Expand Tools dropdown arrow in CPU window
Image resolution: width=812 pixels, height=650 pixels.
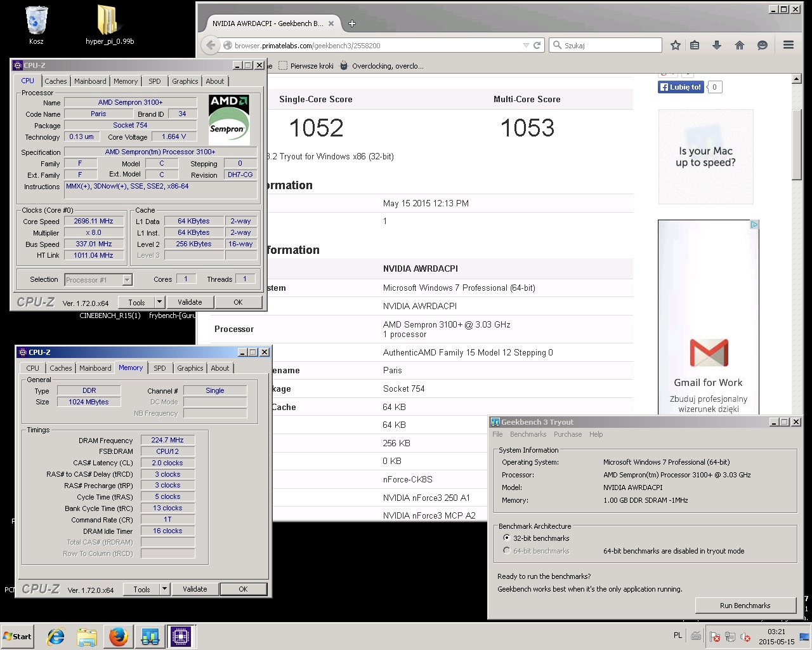(x=159, y=302)
